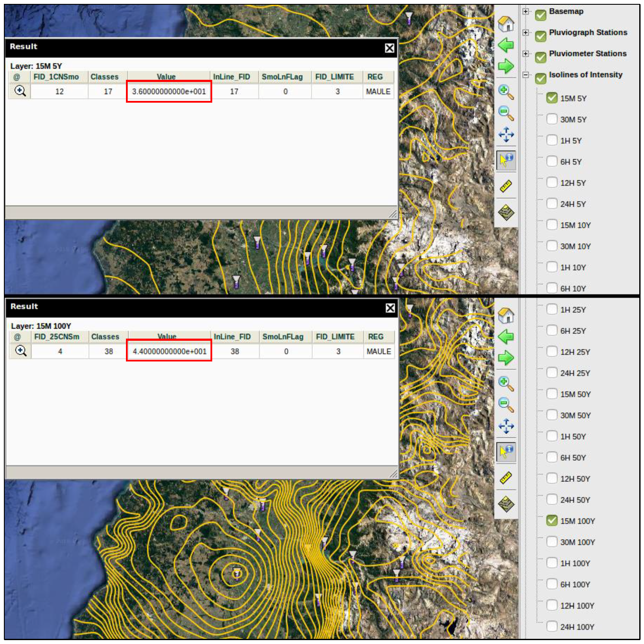This screenshot has width=644, height=644.
Task: Enable the 15M 10Y layer checkbox
Action: pyautogui.click(x=552, y=225)
